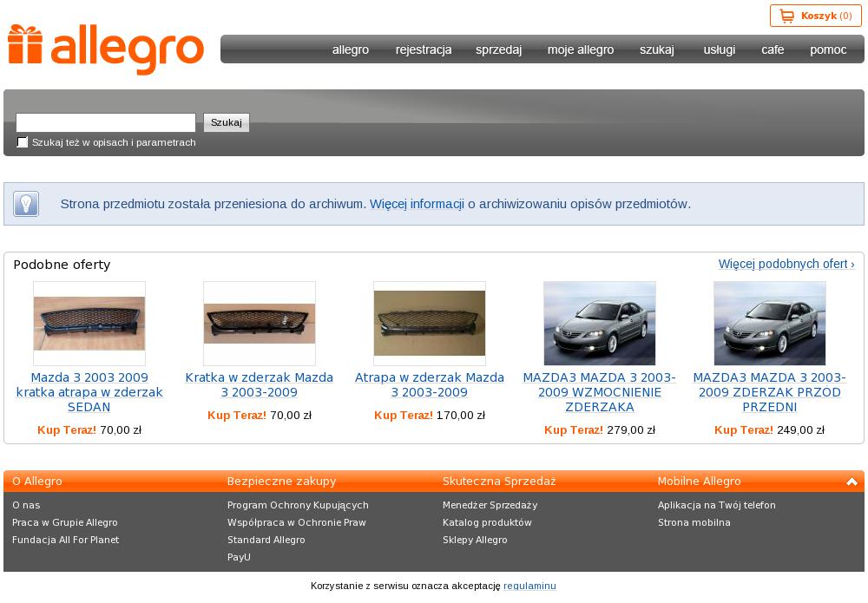Open Katalog produktów link
The height and width of the screenshot is (603, 868).
(x=487, y=522)
